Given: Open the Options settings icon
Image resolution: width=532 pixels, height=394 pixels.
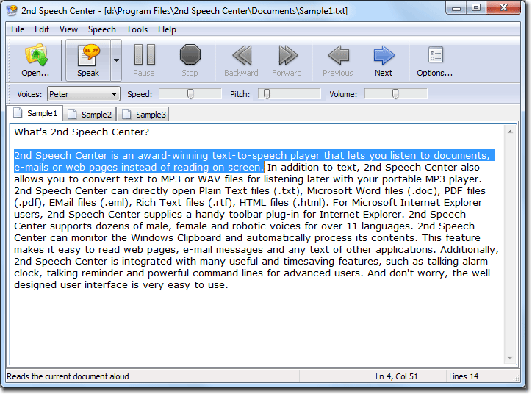Looking at the screenshot, I should (x=435, y=56).
